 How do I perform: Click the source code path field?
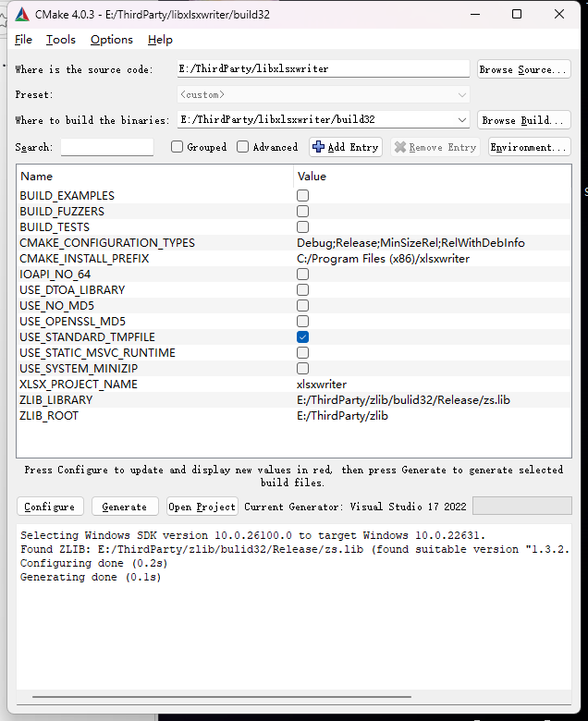click(x=324, y=69)
